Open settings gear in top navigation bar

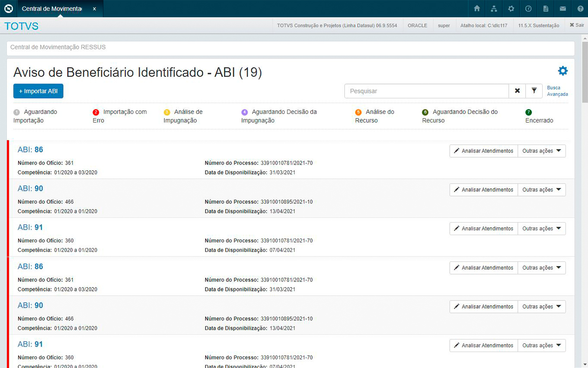pyautogui.click(x=511, y=9)
